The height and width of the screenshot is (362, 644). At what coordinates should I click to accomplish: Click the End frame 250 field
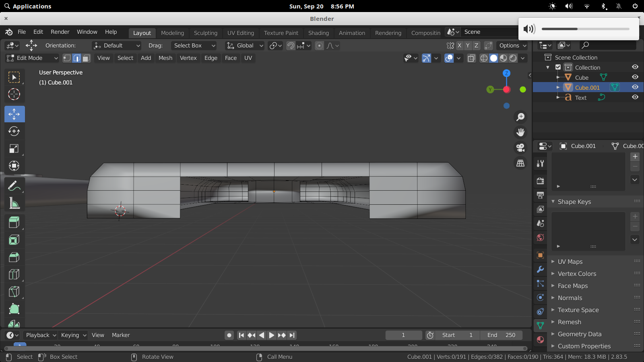pyautogui.click(x=501, y=335)
